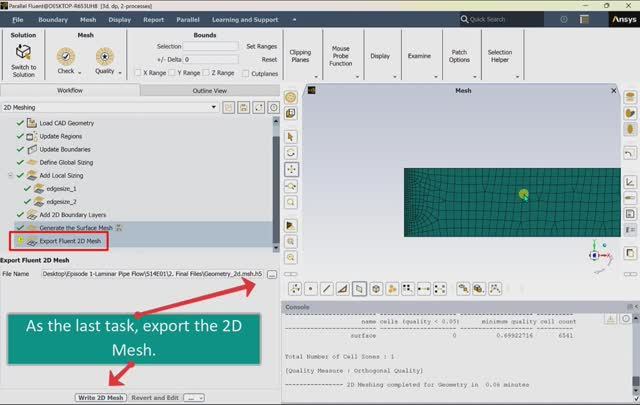Click the File Name path field

(153, 274)
